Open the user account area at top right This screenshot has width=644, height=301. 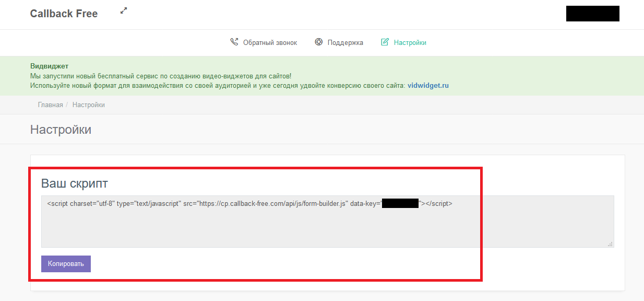592,14
